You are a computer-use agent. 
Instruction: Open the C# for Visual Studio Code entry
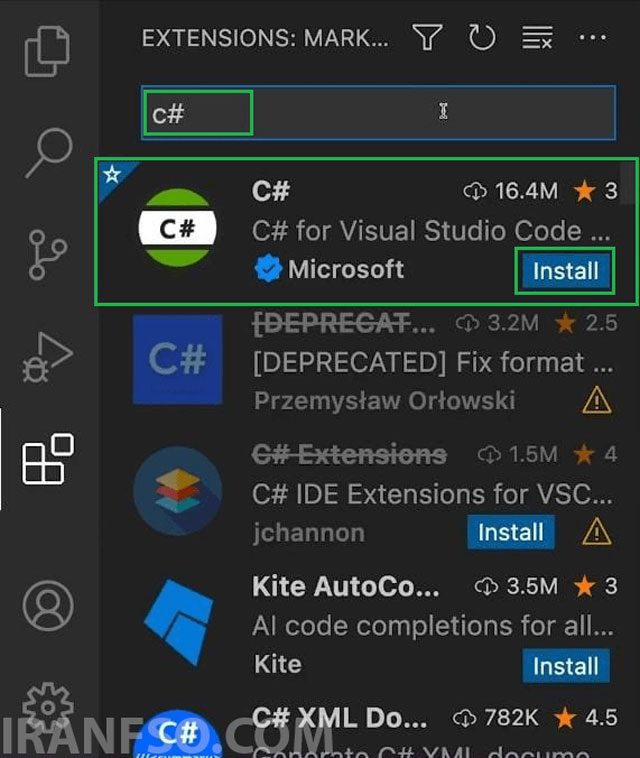pyautogui.click(x=366, y=231)
